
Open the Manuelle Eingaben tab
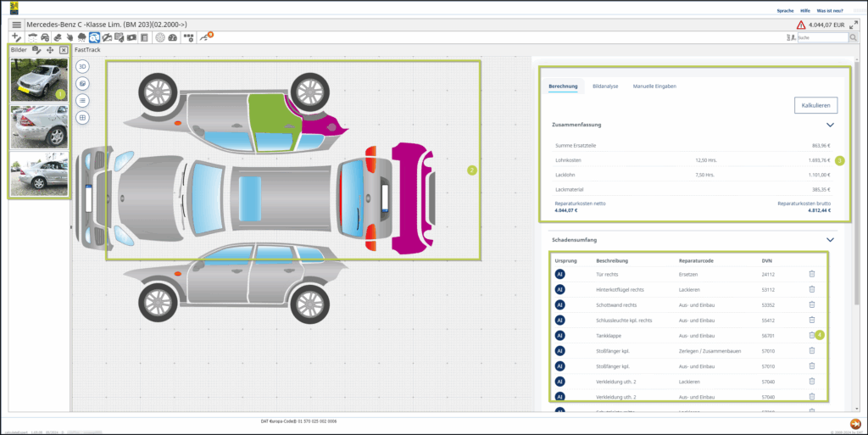654,86
